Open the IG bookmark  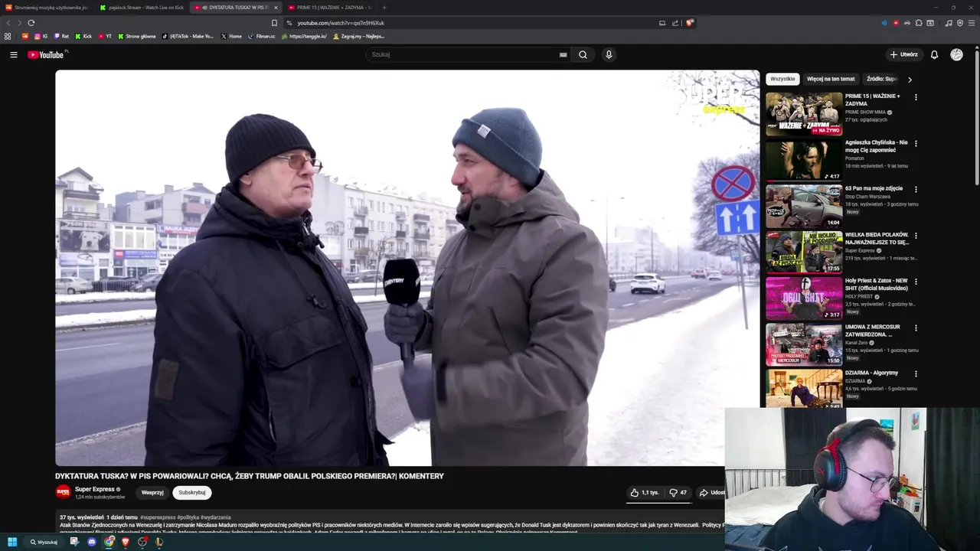click(x=41, y=36)
